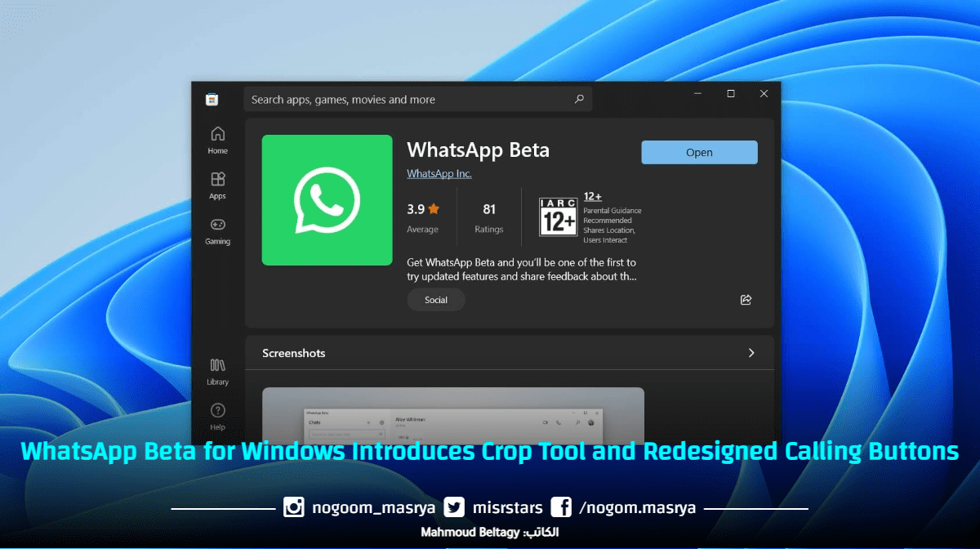Click Open to launch WhatsApp Beta
Image resolution: width=980 pixels, height=549 pixels.
699,152
